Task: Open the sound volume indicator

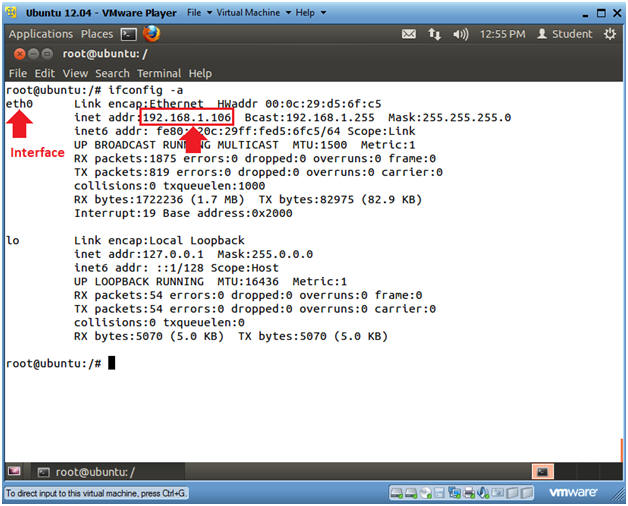Action: 461,34
